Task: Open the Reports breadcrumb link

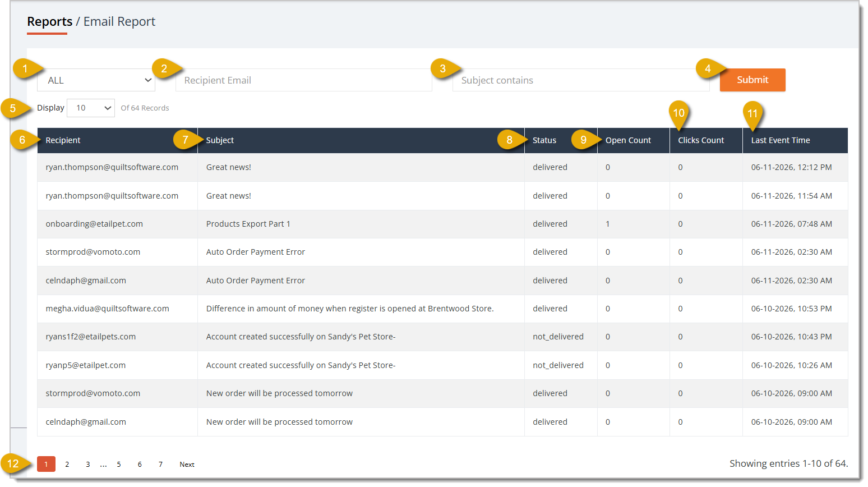Action: (x=50, y=21)
